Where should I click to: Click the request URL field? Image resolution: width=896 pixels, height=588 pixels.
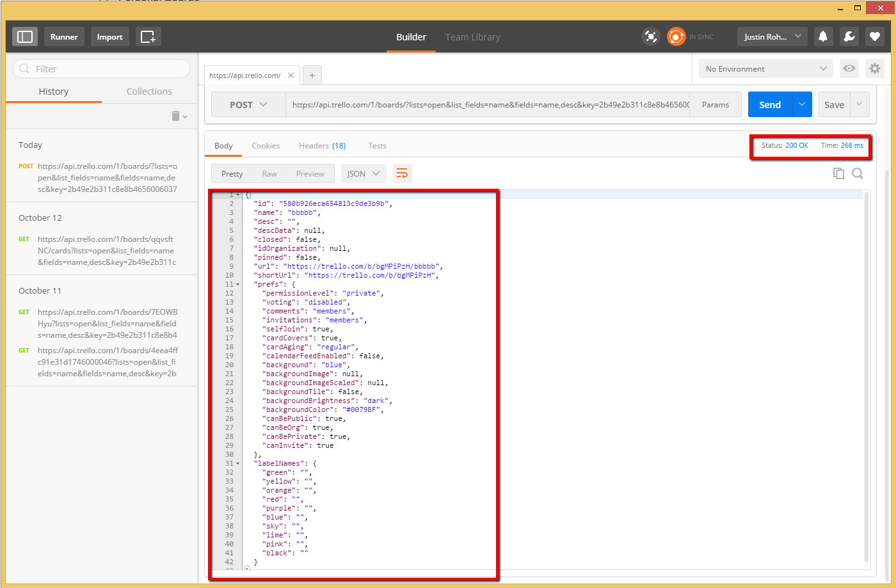(488, 104)
